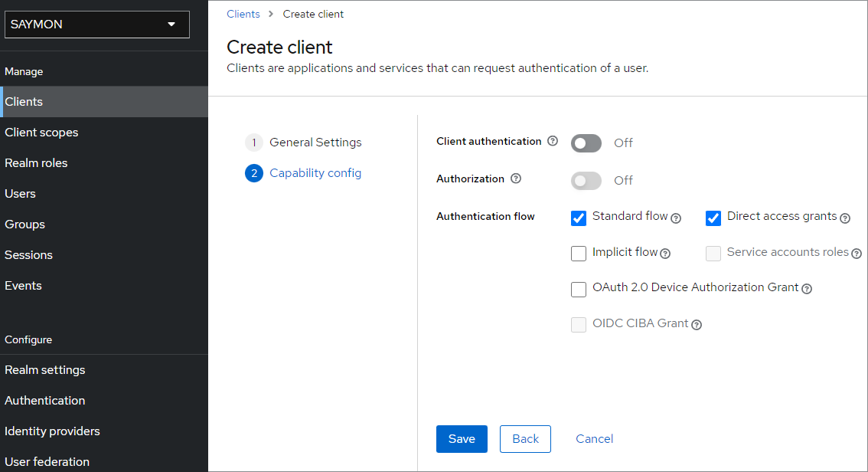Show help for Standard flow
Image resolution: width=868 pixels, height=472 pixels.
(x=676, y=218)
